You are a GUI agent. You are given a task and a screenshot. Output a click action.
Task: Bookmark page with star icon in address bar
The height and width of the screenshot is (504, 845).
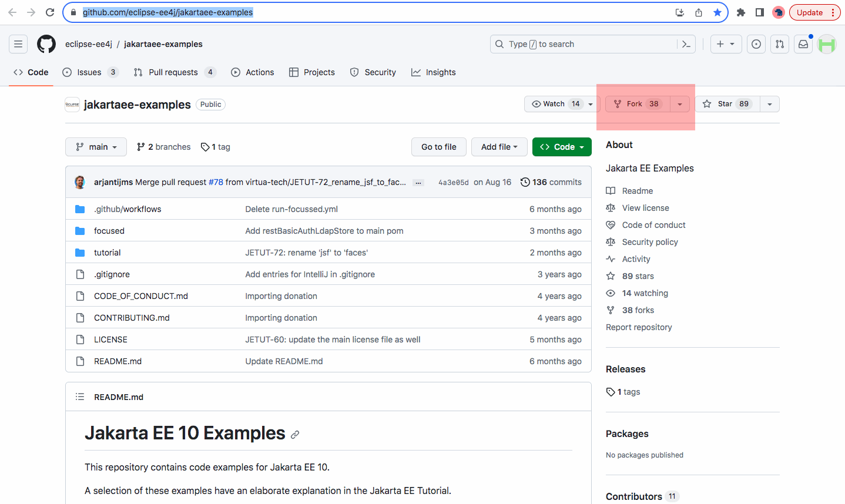(717, 12)
